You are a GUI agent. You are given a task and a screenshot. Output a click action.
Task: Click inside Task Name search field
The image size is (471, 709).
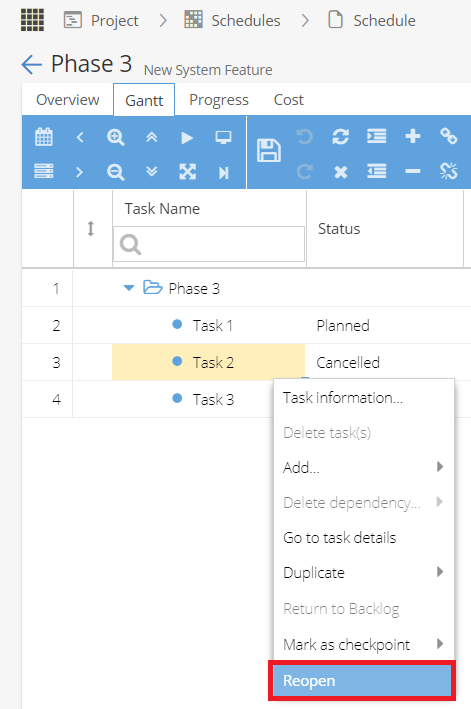(209, 244)
